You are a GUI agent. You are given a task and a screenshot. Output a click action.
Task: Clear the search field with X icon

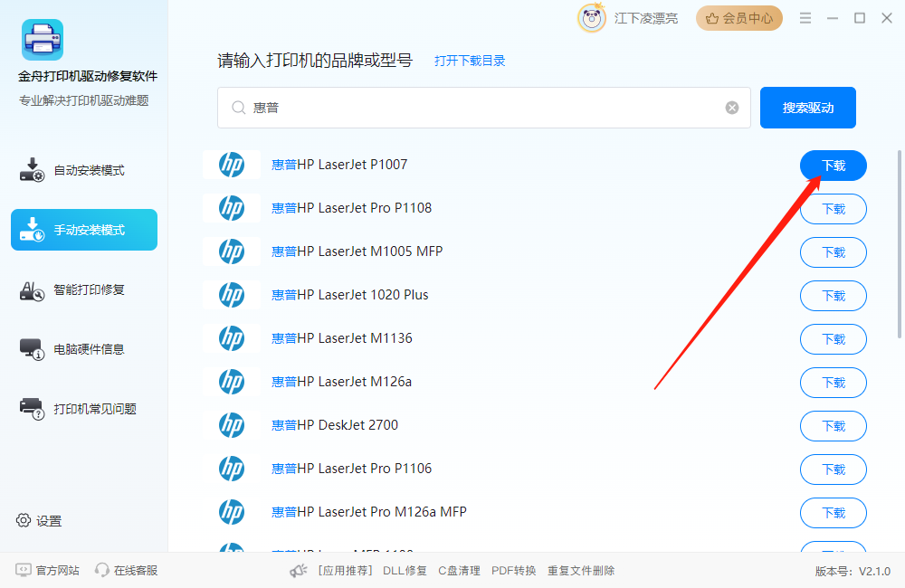pyautogui.click(x=732, y=108)
